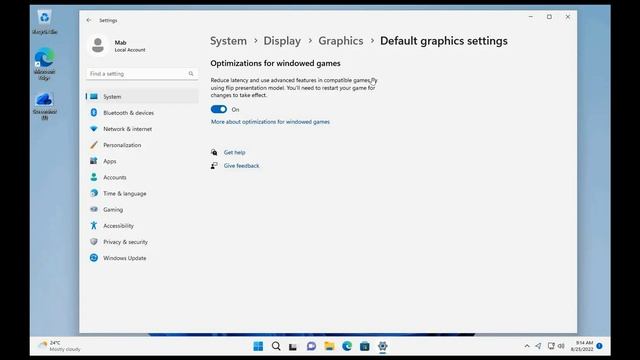Select the Gaming label in sidebar

(113, 209)
